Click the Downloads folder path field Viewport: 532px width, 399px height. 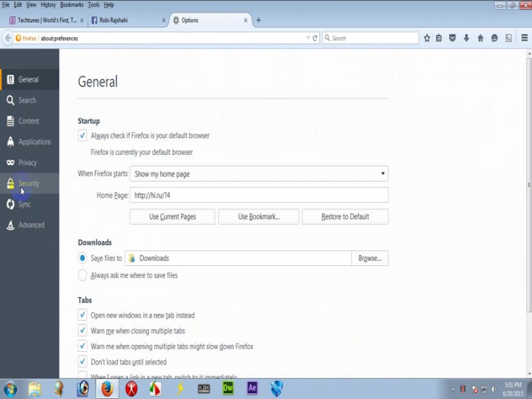tap(238, 258)
